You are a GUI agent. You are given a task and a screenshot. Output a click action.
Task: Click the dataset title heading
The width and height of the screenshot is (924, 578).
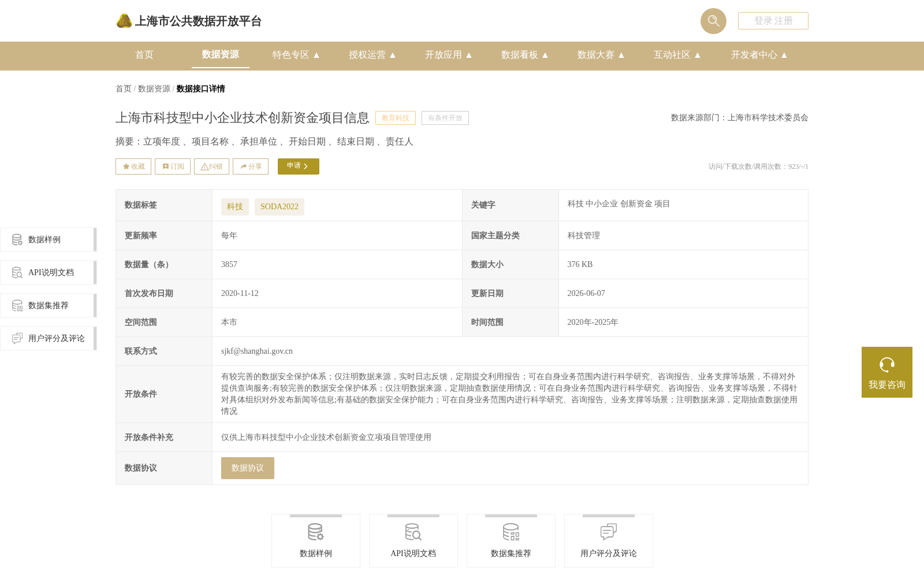(243, 118)
